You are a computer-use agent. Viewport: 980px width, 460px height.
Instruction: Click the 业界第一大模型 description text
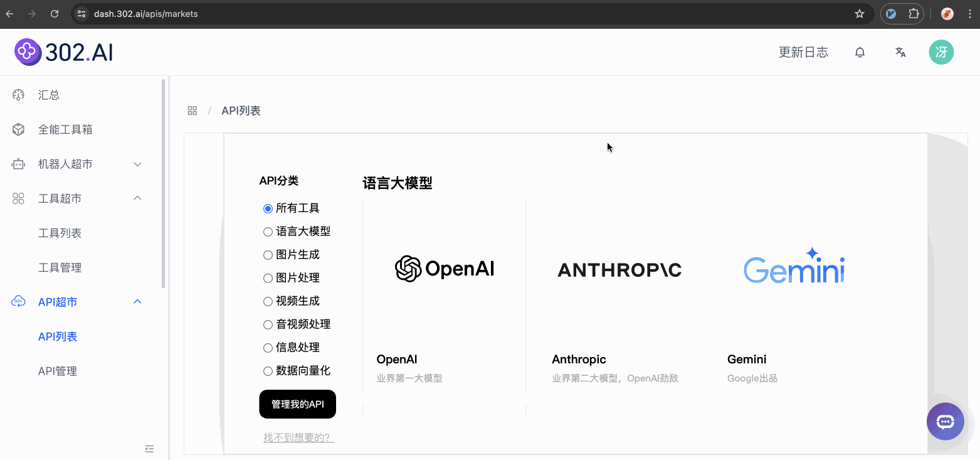409,378
